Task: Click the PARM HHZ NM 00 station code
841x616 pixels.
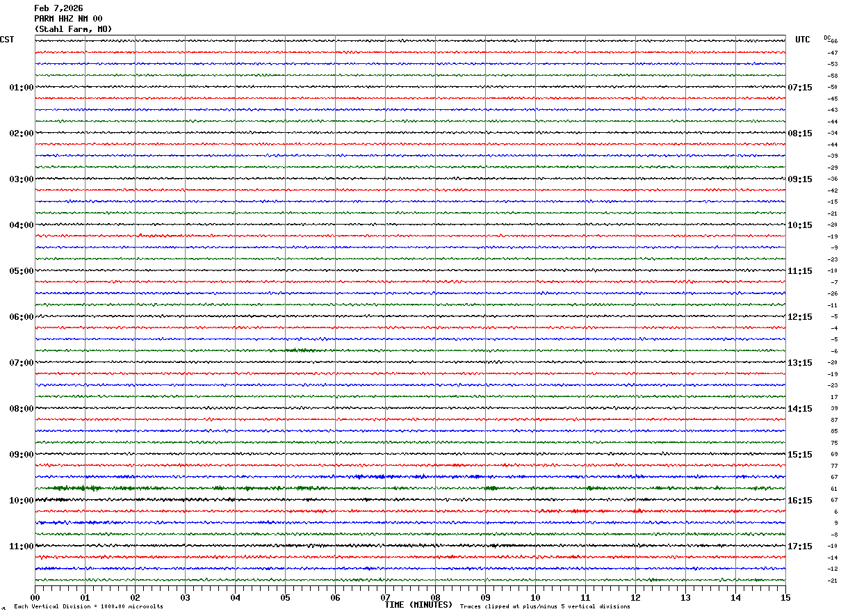Action: pos(68,19)
